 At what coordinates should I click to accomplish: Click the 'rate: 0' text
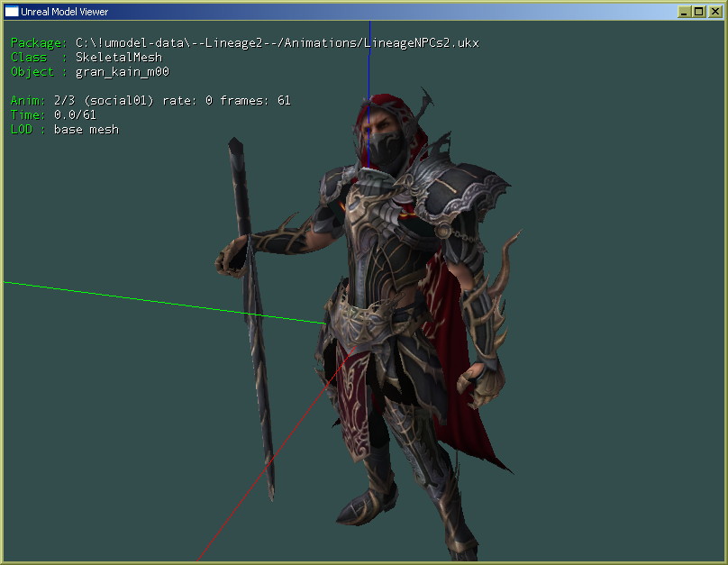click(187, 100)
